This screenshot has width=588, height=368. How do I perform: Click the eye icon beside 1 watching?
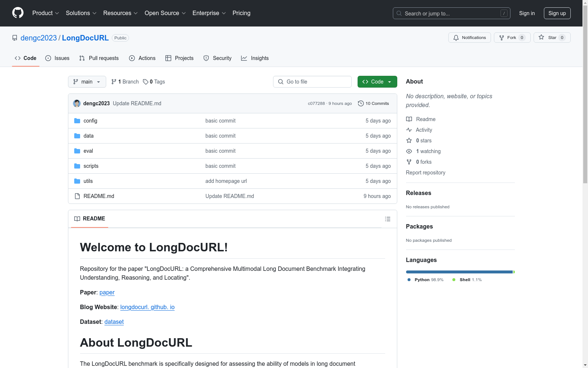click(x=409, y=151)
